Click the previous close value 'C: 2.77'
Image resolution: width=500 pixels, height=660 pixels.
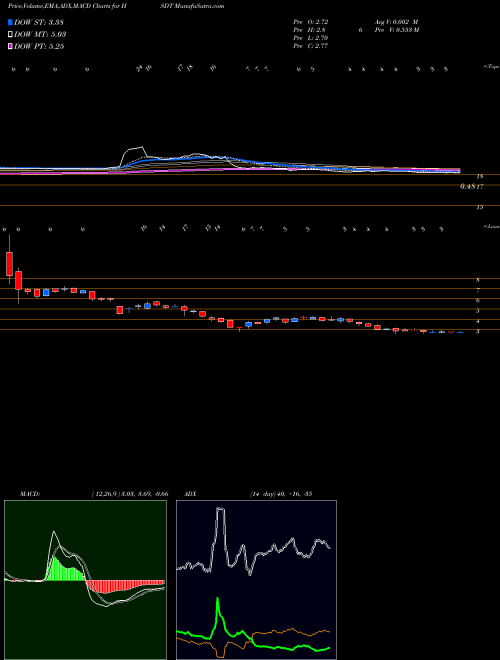tap(317, 46)
